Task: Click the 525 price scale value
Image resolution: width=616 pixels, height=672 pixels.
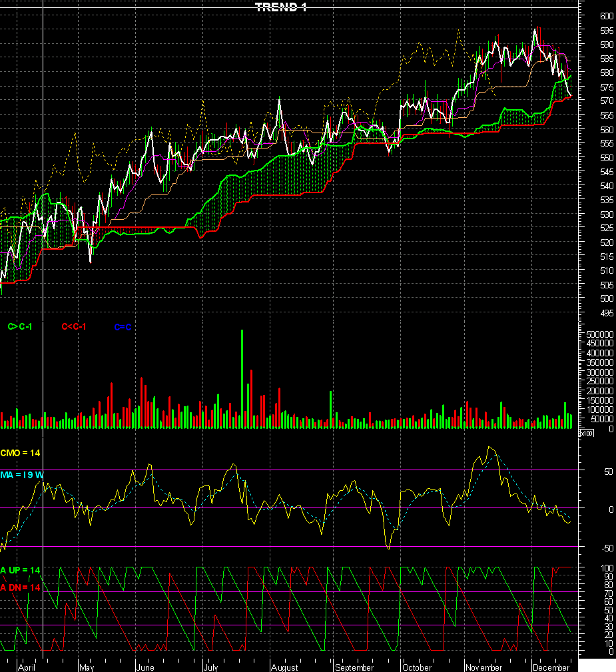Action: click(607, 228)
